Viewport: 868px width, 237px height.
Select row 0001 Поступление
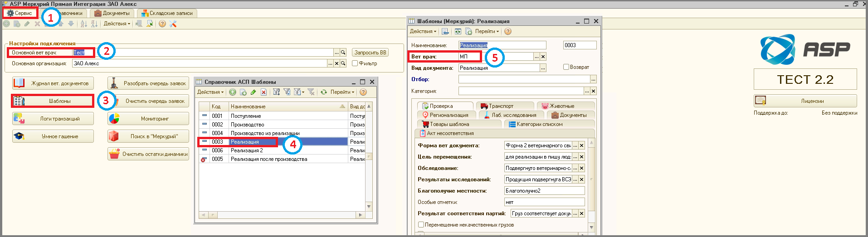pyautogui.click(x=282, y=116)
